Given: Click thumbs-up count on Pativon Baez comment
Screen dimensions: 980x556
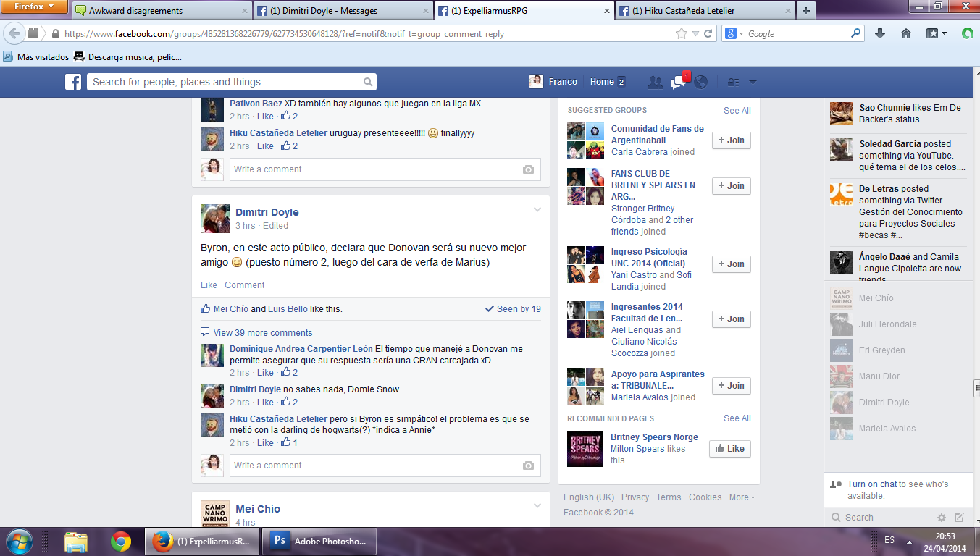Looking at the screenshot, I should coord(289,116).
